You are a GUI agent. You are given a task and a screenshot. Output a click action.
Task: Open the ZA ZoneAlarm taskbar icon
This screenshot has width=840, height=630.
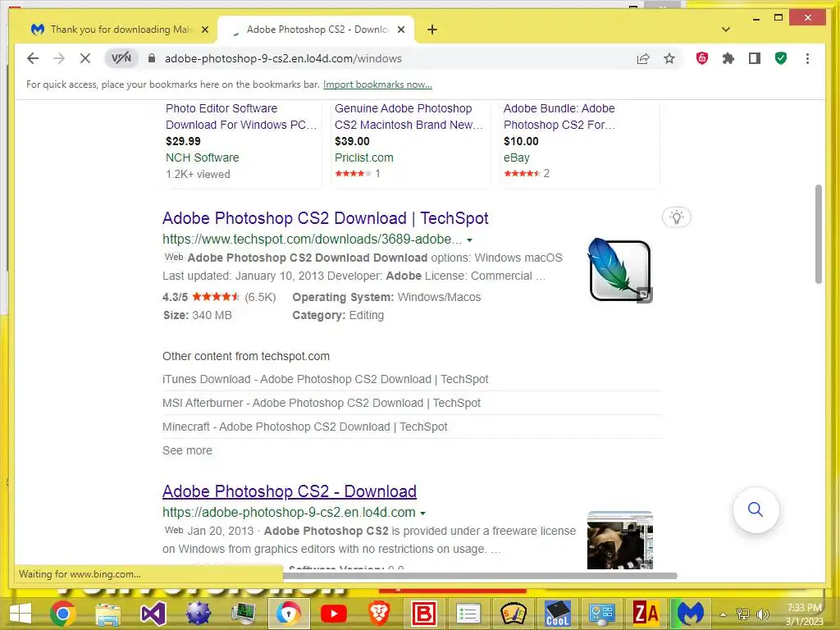[646, 614]
